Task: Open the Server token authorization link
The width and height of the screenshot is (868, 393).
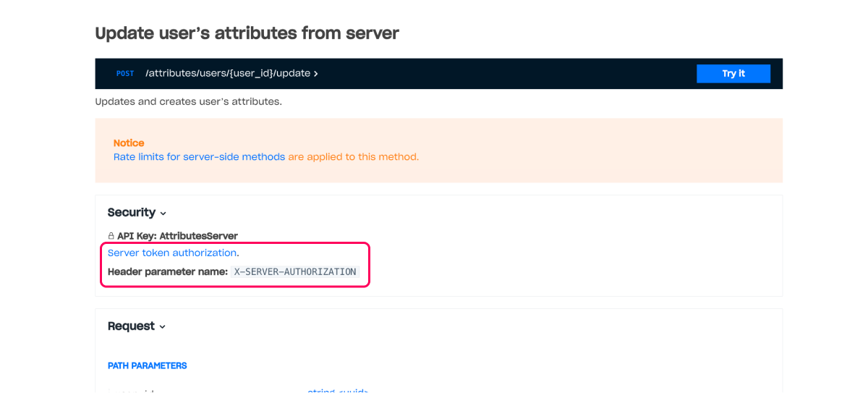Action: 172,253
